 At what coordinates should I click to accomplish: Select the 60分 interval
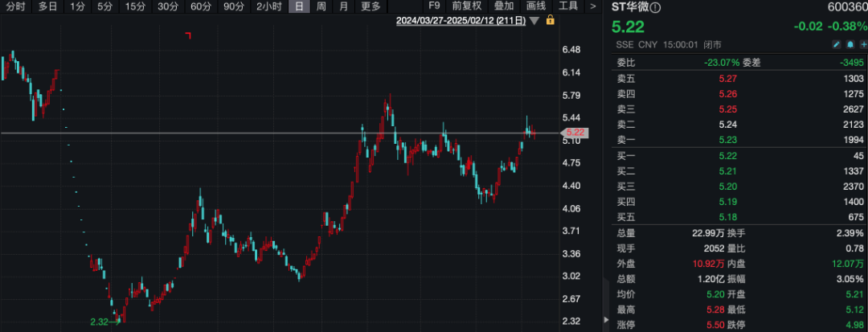[x=200, y=6]
